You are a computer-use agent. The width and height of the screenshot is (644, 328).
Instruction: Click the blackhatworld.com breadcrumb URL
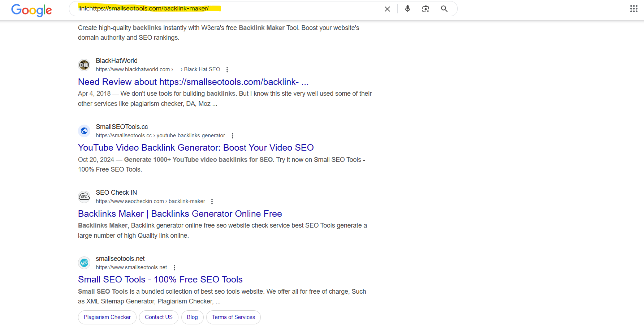(158, 69)
